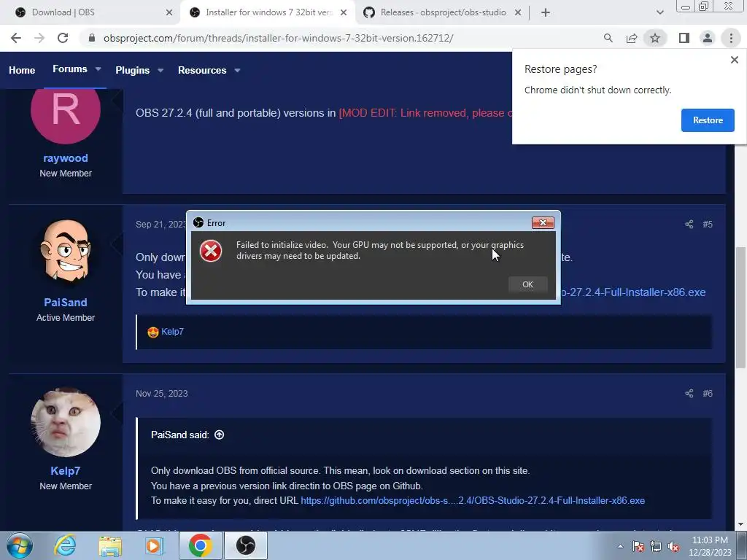Expand the Resources dropdown arrow
Image resolution: width=747 pixels, height=560 pixels.
[x=237, y=71]
